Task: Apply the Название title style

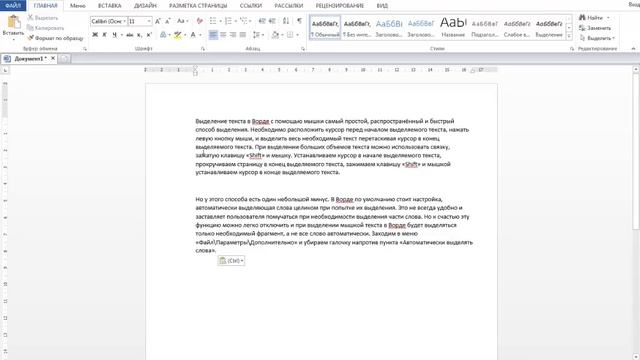Action: (x=453, y=28)
